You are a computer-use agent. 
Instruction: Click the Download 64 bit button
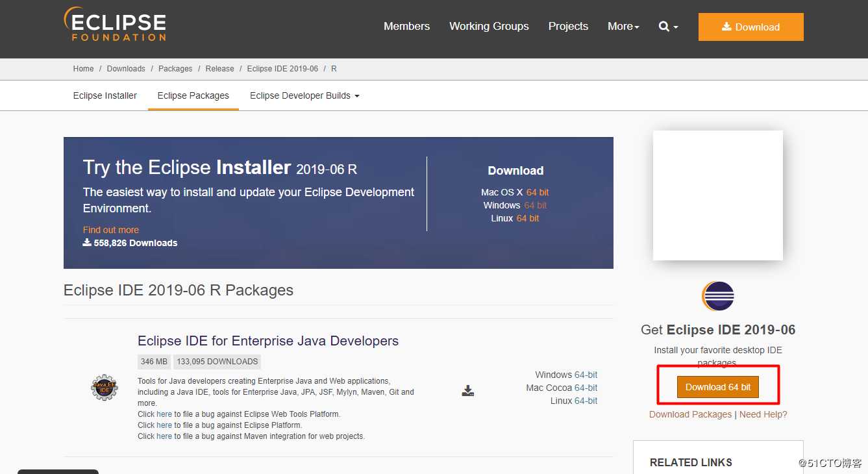click(718, 387)
